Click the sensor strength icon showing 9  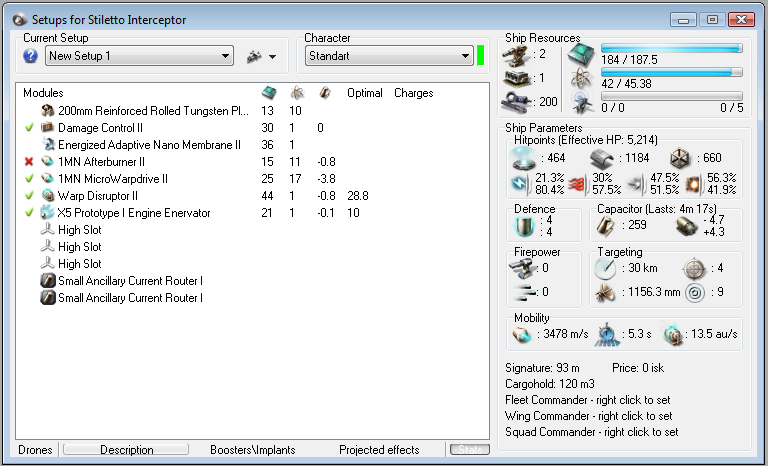[695, 293]
